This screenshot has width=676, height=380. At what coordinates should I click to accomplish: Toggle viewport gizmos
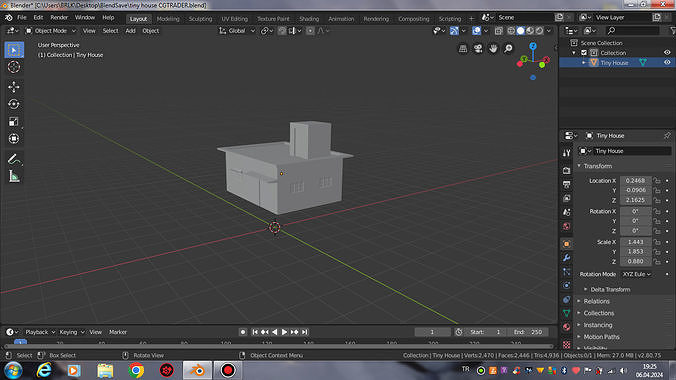[454, 31]
